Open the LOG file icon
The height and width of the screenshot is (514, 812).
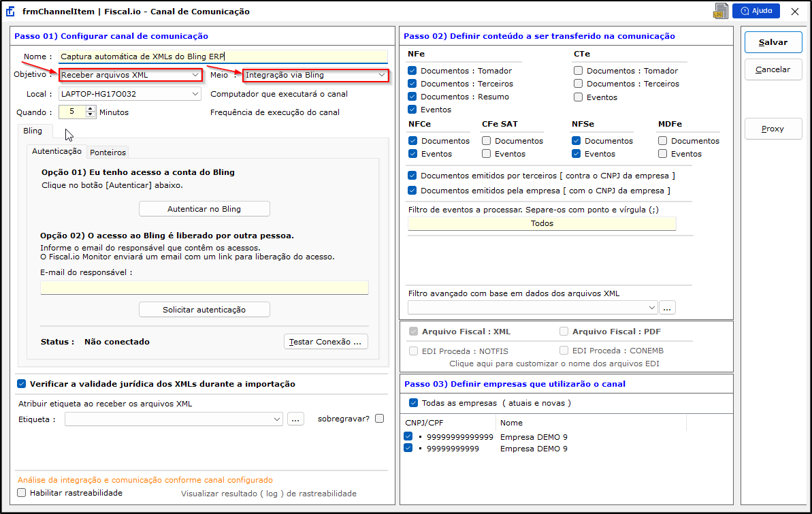pos(720,11)
